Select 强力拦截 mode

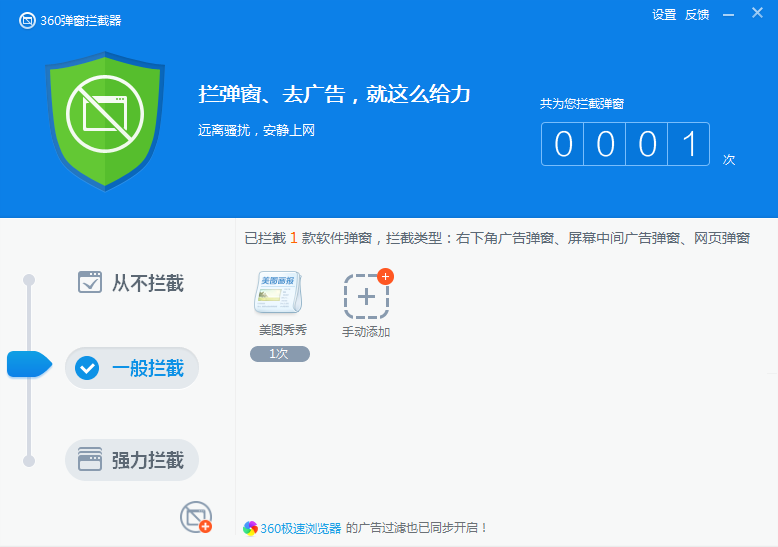tap(132, 460)
